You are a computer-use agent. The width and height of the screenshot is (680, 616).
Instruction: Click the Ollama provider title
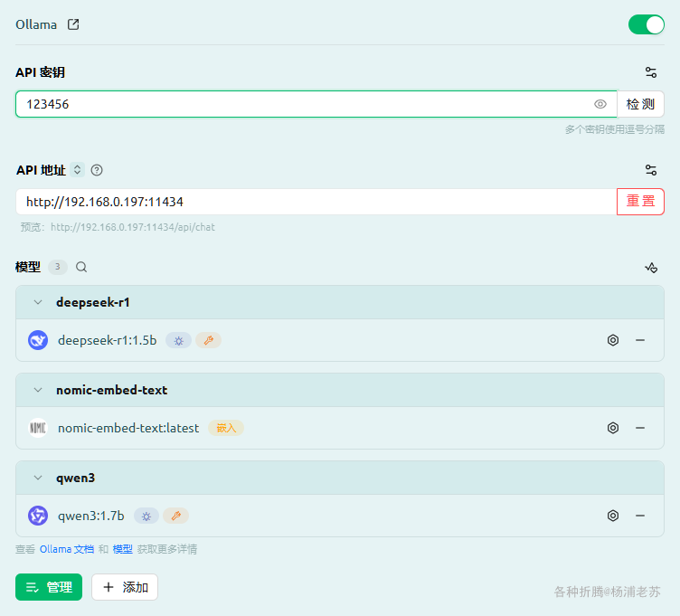tap(36, 24)
